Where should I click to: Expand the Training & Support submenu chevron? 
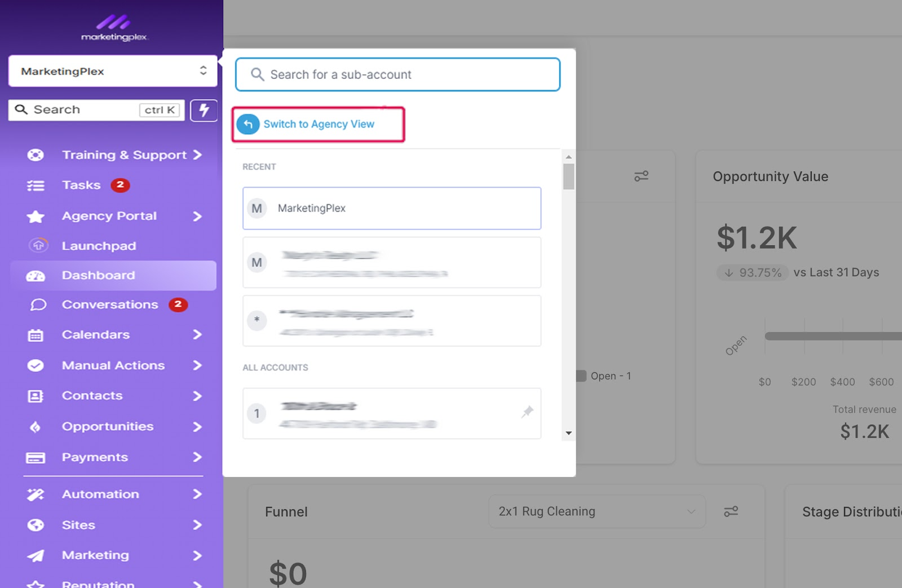coord(197,155)
